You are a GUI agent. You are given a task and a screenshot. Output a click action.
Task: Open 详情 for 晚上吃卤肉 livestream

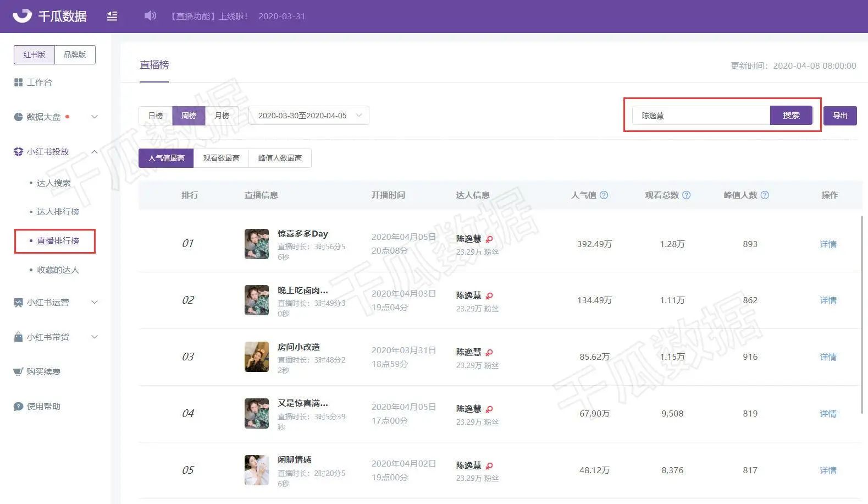coord(828,300)
